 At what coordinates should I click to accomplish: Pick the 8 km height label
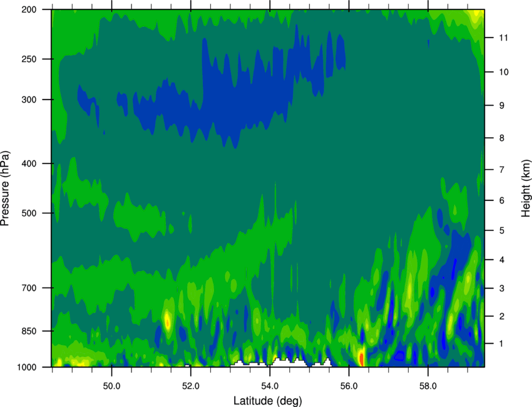click(x=502, y=138)
